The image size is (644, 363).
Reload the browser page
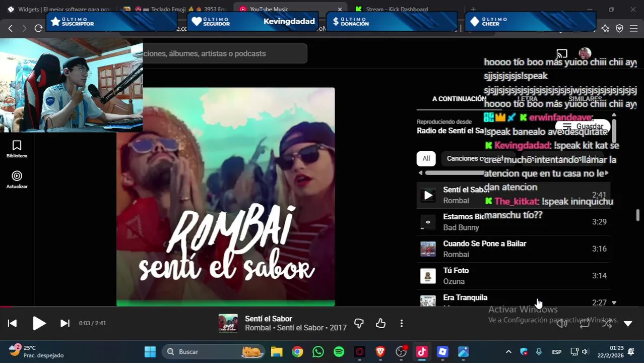coord(38,28)
